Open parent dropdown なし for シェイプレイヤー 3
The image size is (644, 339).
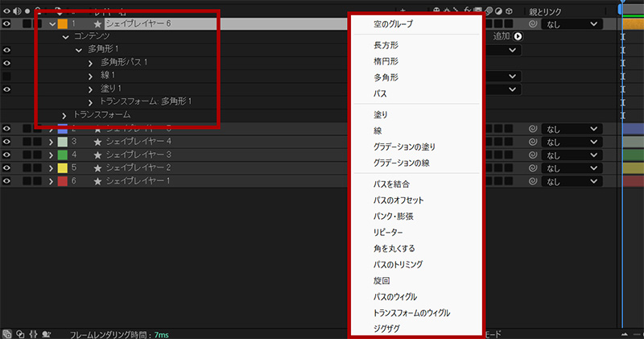tap(572, 155)
